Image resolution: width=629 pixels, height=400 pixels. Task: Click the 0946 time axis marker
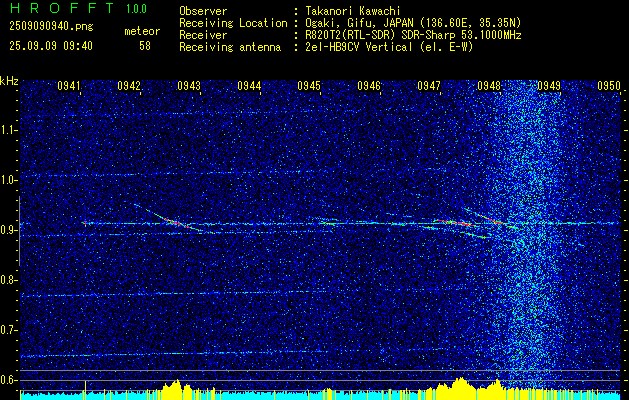(x=369, y=85)
